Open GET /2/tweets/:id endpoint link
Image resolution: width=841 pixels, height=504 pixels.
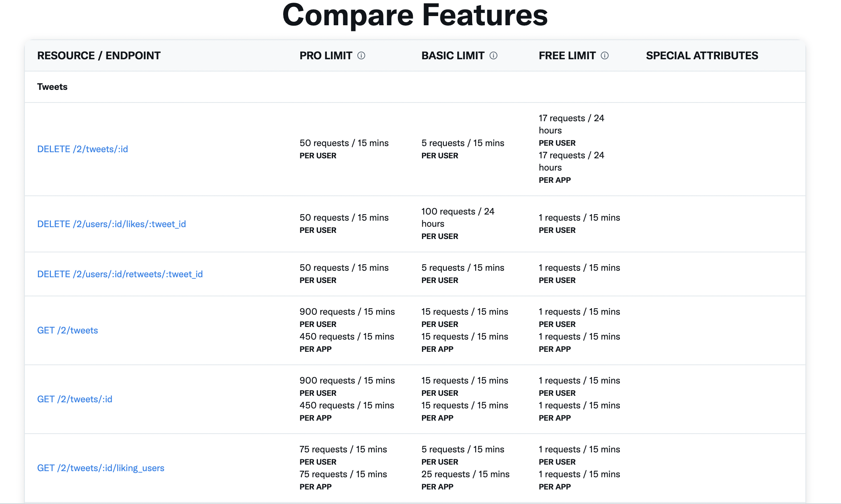click(x=75, y=399)
